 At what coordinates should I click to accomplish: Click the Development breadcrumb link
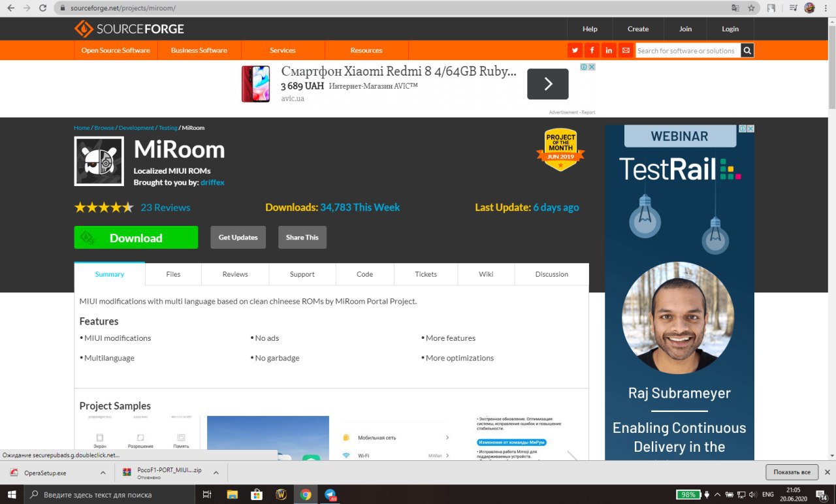(x=137, y=128)
